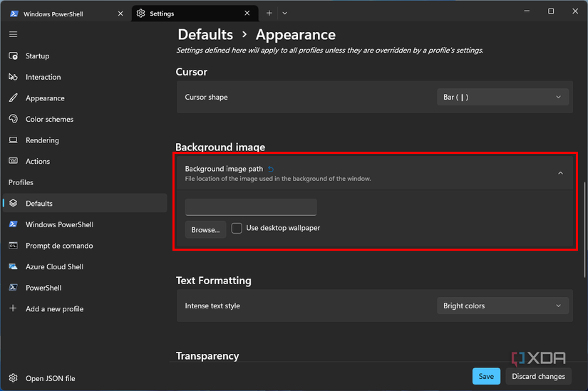The width and height of the screenshot is (588, 391).
Task: Open the Cursor shape dropdown
Action: tap(502, 98)
